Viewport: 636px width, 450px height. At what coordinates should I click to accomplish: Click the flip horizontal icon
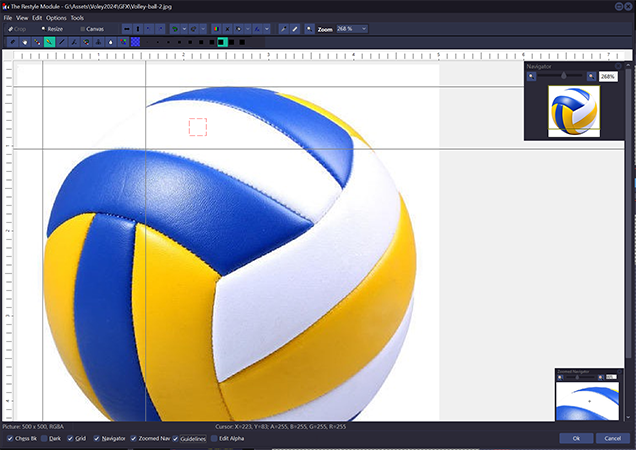(x=127, y=29)
